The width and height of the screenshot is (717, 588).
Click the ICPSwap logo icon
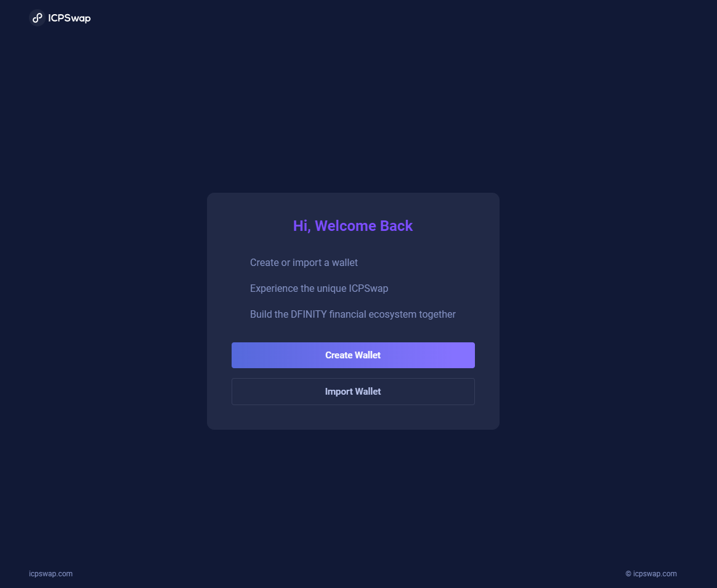[x=37, y=18]
